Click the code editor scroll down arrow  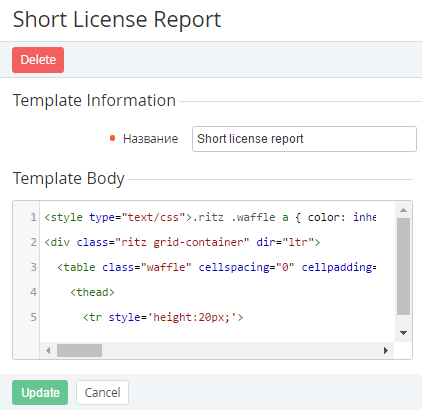tap(403, 333)
